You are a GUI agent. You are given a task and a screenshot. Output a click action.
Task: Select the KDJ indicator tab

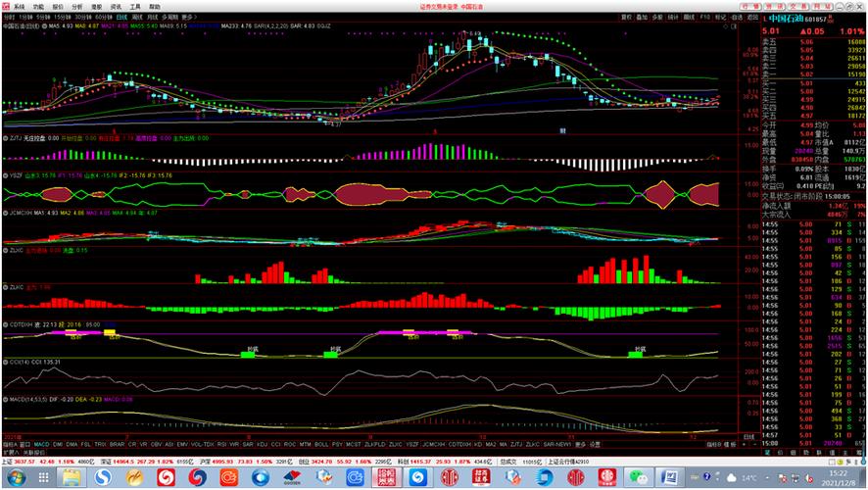pyautogui.click(x=262, y=443)
